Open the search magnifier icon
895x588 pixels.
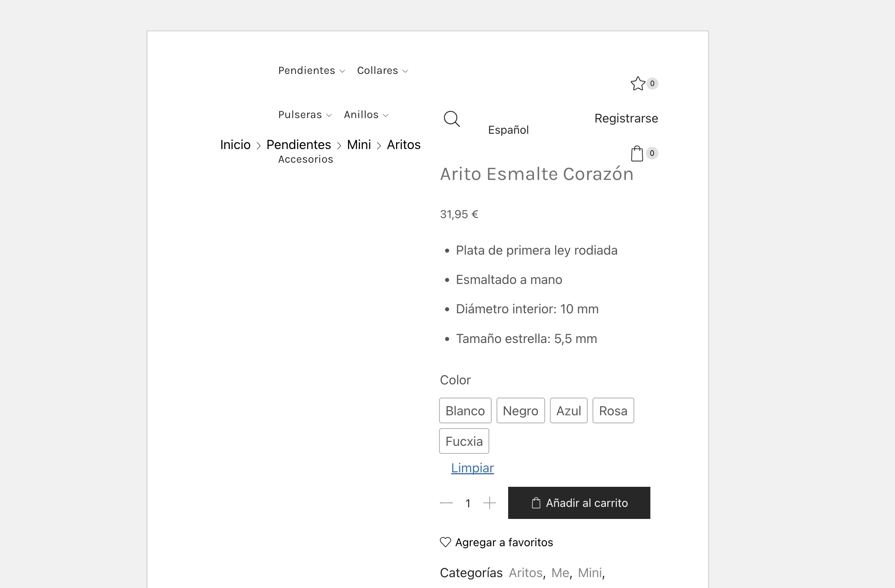(x=452, y=119)
